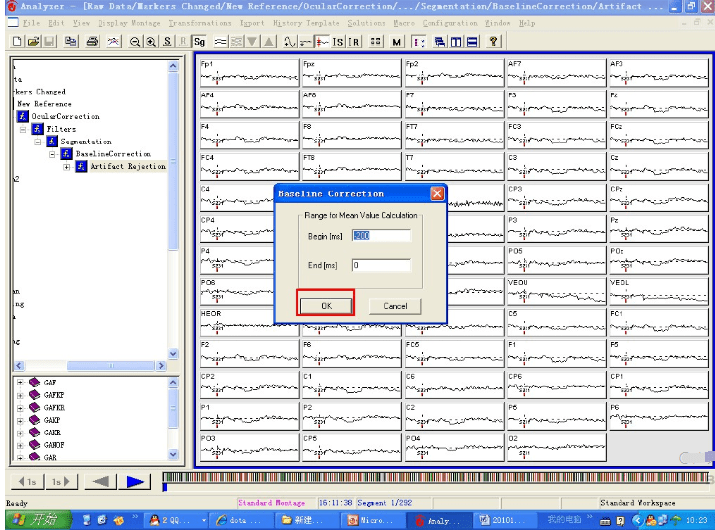The image size is (715, 530).
Task: Click the Standard Montage status text
Action: (271, 503)
